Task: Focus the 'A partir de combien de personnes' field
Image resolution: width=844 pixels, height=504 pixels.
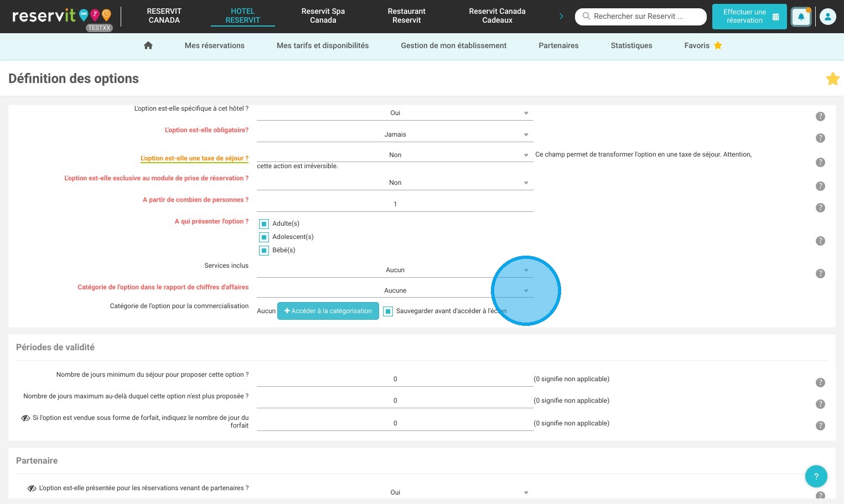Action: point(395,204)
